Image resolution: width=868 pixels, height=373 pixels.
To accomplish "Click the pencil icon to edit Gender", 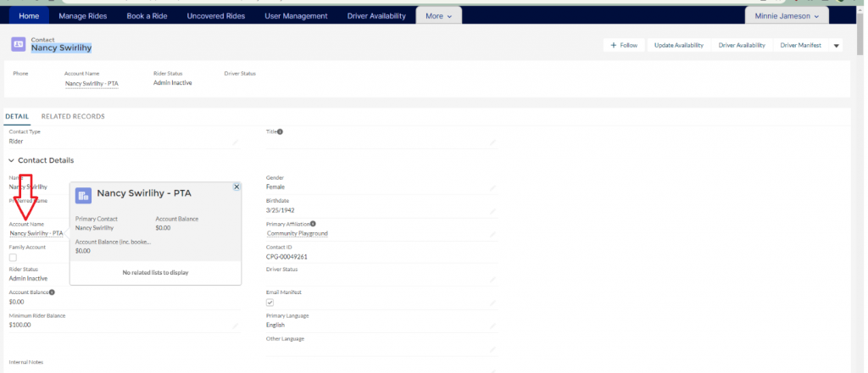I will [x=492, y=189].
